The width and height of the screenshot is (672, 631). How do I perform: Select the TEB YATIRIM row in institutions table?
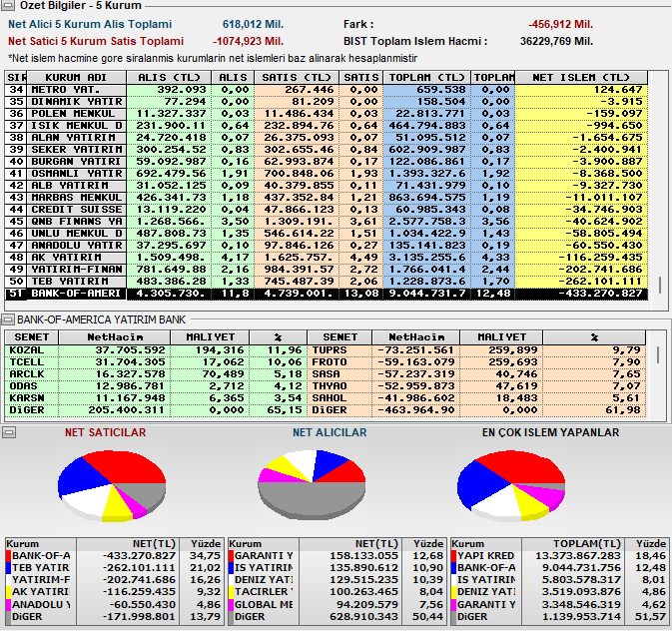tap(327, 282)
